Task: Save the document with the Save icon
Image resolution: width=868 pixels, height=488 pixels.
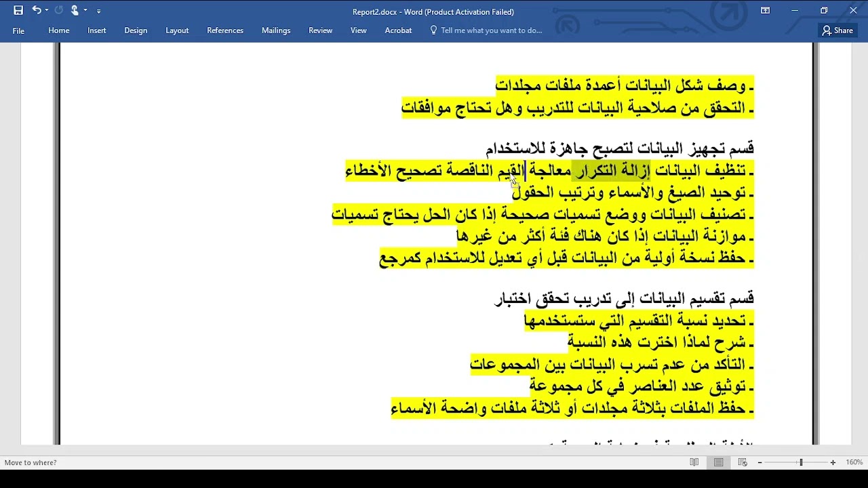Action: pos(18,10)
